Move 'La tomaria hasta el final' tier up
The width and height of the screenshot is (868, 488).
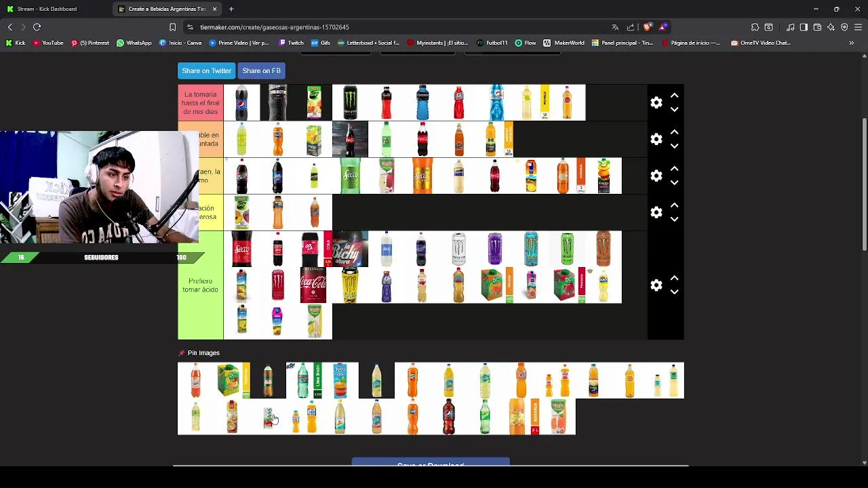click(674, 96)
